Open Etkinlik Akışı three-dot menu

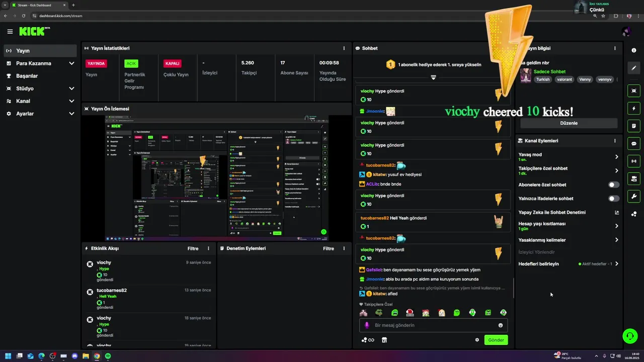click(208, 248)
